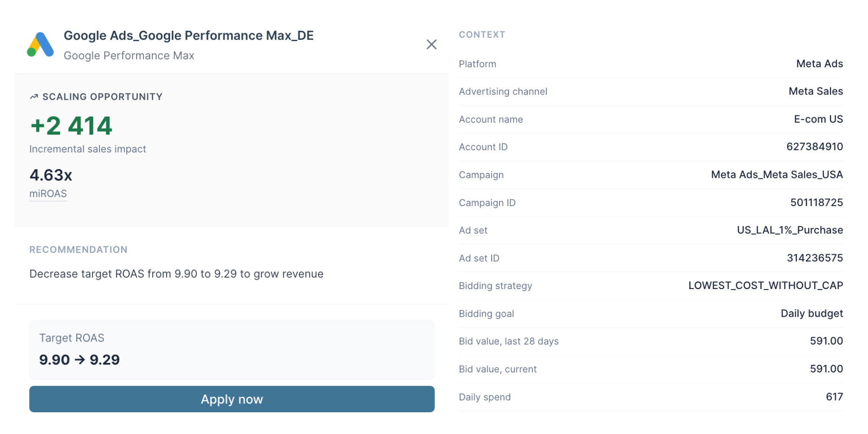The image size is (868, 434).
Task: Click the CONTEXT heading
Action: click(x=482, y=35)
